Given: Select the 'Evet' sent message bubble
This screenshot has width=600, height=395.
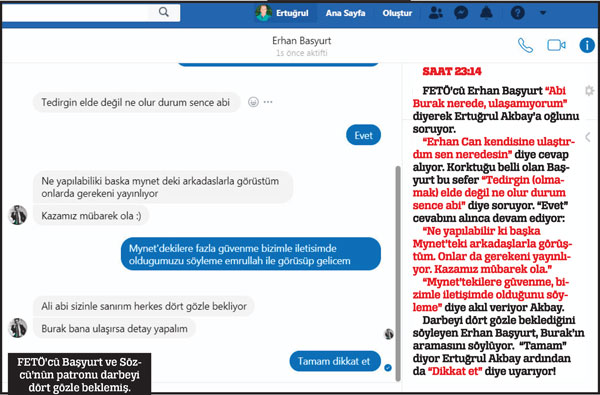Looking at the screenshot, I should click(363, 135).
